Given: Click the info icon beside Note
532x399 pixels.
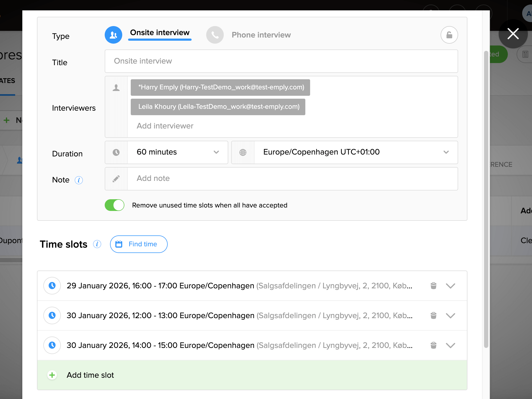Looking at the screenshot, I should [79, 180].
